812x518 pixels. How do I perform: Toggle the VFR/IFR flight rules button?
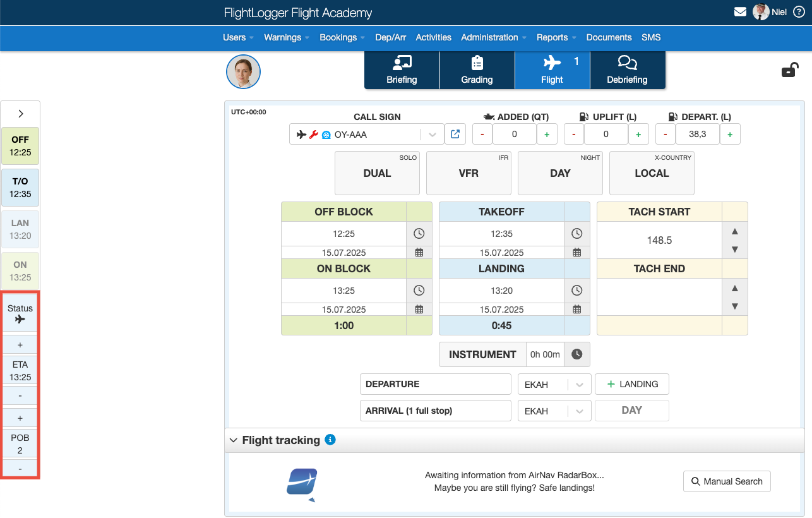click(x=469, y=173)
